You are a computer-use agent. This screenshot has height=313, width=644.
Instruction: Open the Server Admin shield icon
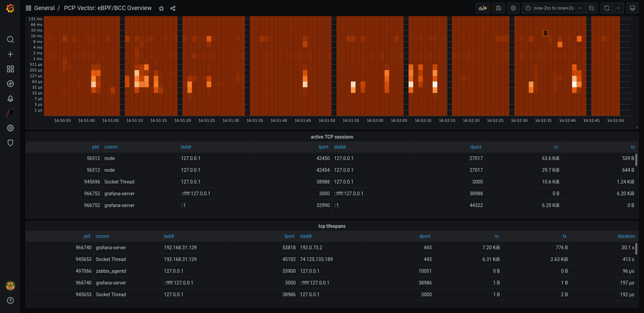point(10,143)
